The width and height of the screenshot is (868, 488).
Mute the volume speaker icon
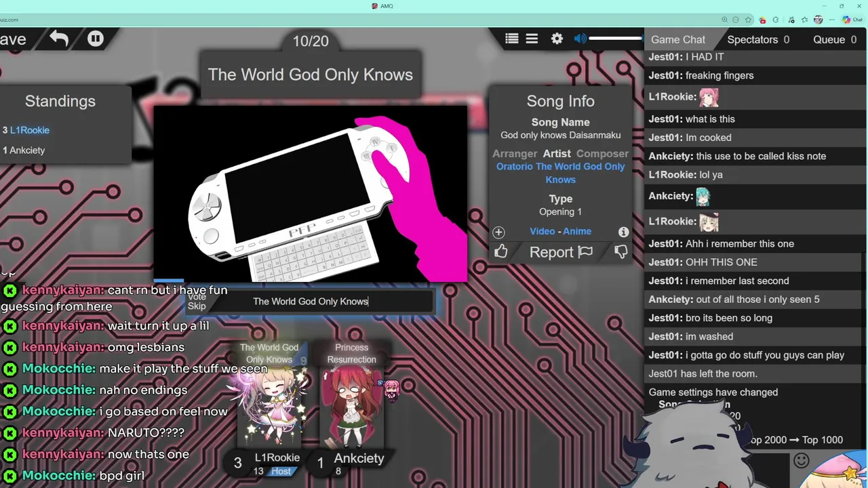pyautogui.click(x=580, y=39)
